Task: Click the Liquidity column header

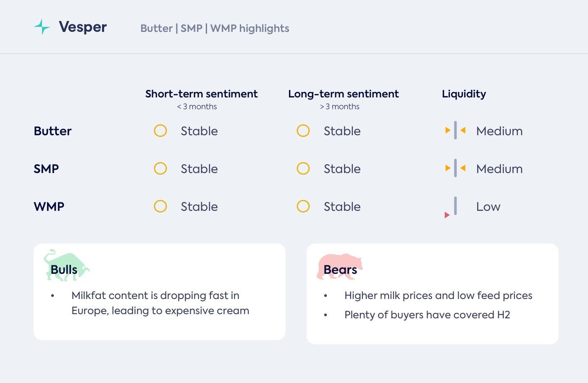Action: 464,94
